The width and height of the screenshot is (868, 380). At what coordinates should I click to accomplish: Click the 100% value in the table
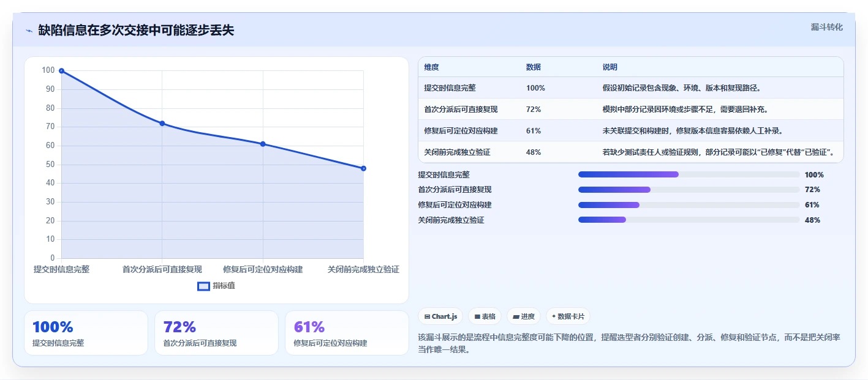point(535,88)
